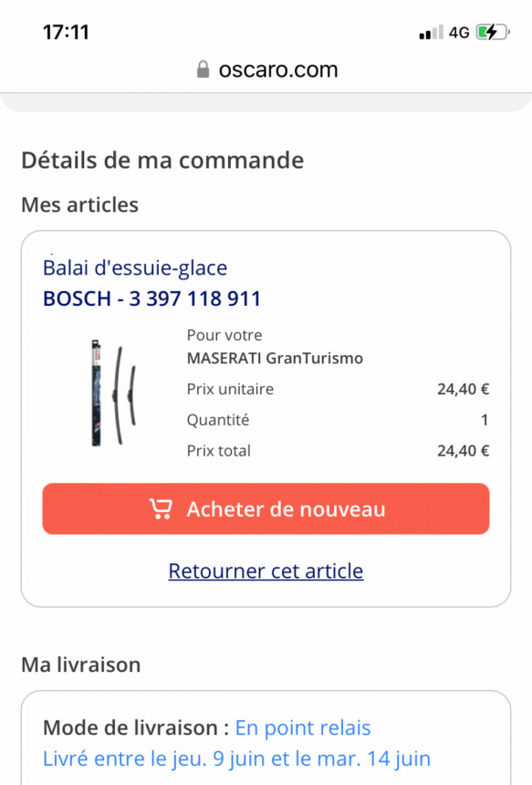Tap the padlock icon beside oscaro.com
This screenshot has width=532, height=785.
tap(203, 69)
